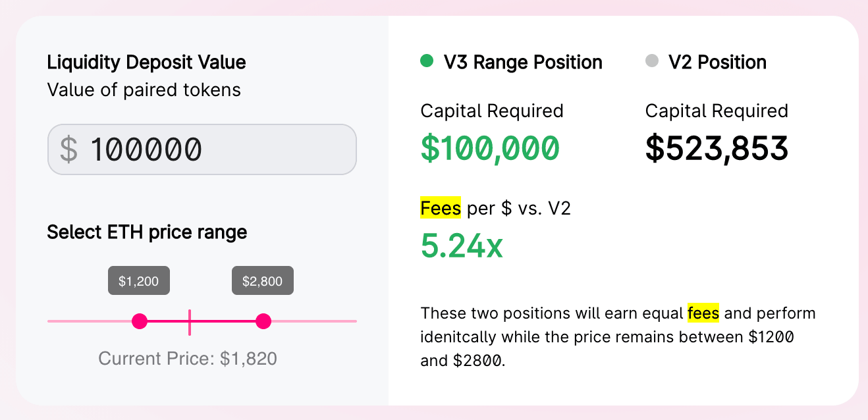Click the $2,800 price tooltip badge

[x=263, y=280]
